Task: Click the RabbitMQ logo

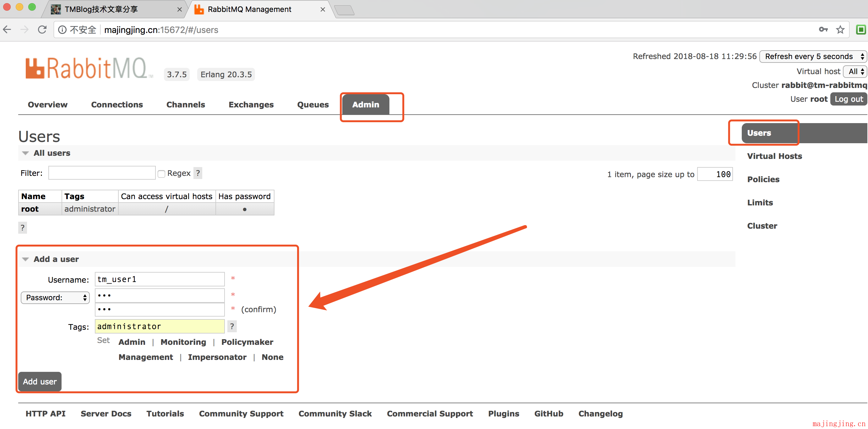Action: 89,68
